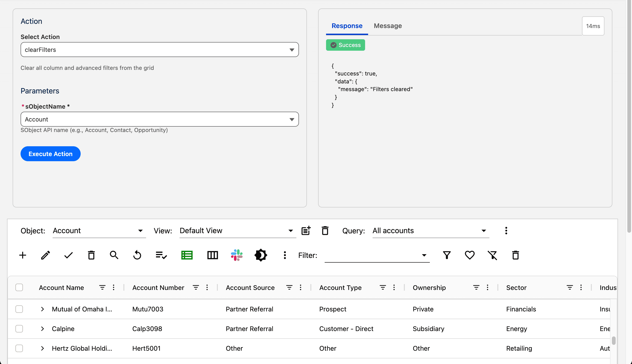Open Account Name column filter icon
The width and height of the screenshot is (632, 364).
click(102, 288)
